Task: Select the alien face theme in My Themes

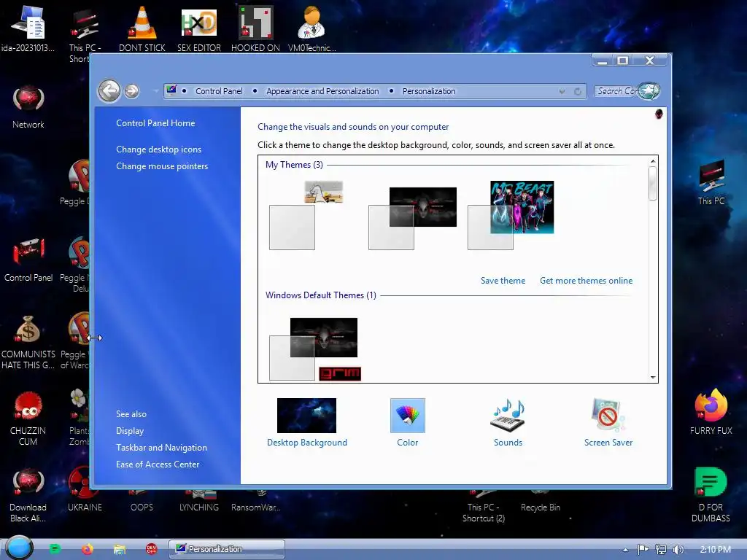Action: coord(413,218)
